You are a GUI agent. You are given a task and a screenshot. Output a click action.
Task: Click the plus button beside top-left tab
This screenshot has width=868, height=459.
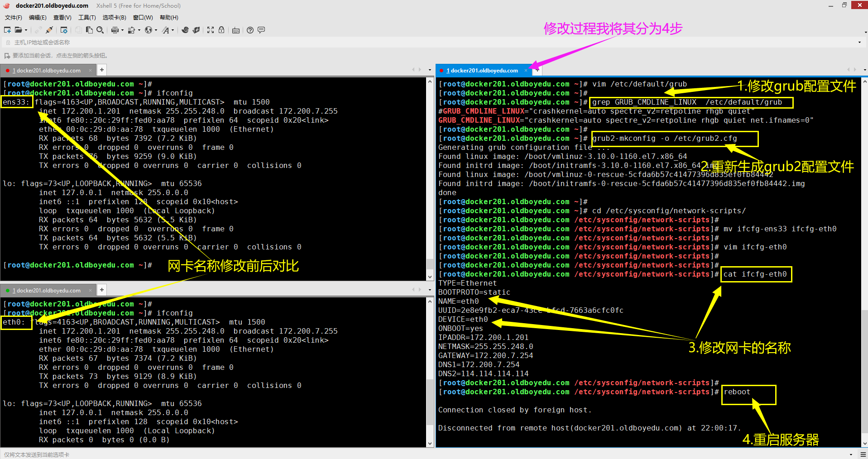click(102, 70)
